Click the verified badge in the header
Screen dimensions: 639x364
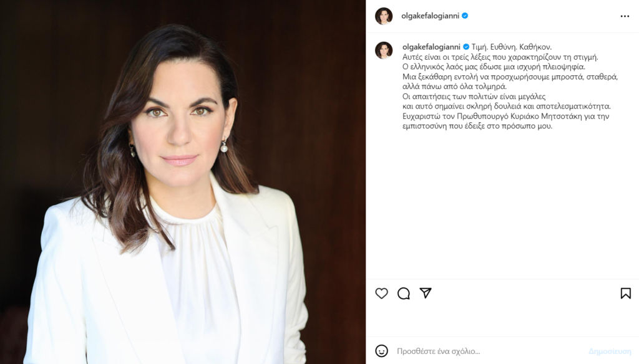465,16
